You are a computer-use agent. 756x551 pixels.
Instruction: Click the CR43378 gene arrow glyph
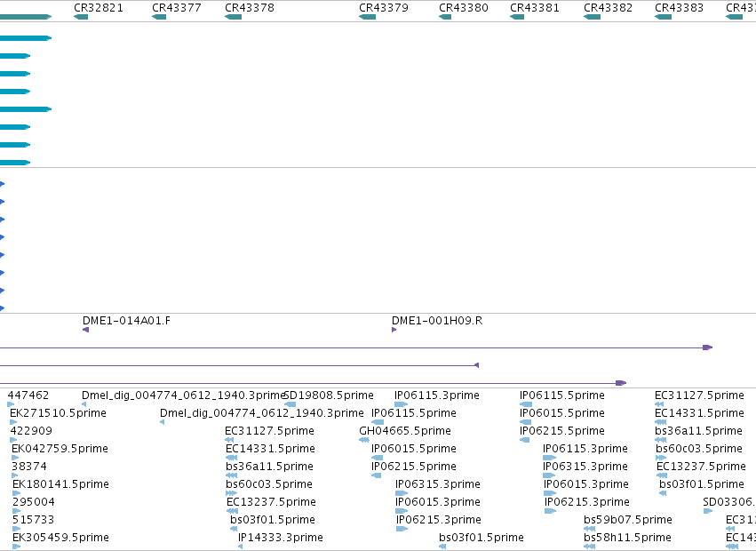click(x=234, y=17)
